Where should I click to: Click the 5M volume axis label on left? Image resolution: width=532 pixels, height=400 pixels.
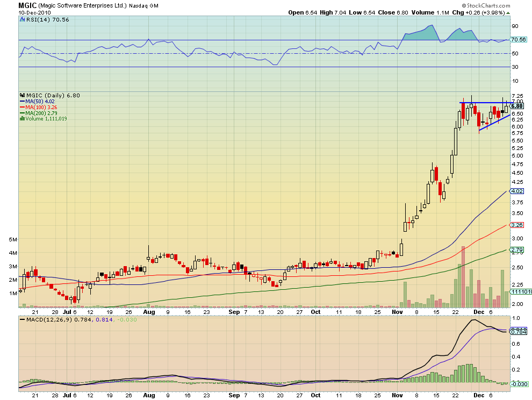pos(13,239)
